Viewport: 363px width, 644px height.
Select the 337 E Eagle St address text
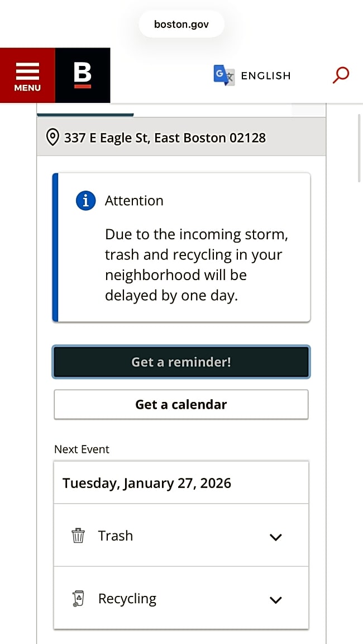click(x=165, y=138)
